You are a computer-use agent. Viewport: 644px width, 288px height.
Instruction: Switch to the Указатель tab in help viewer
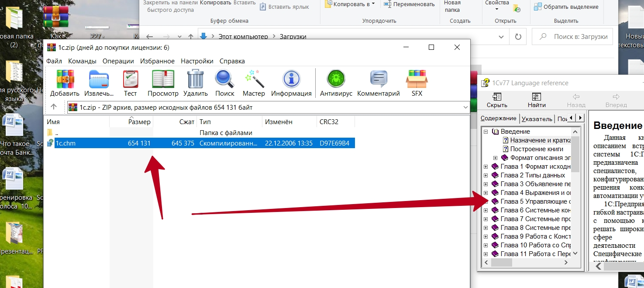tap(537, 118)
